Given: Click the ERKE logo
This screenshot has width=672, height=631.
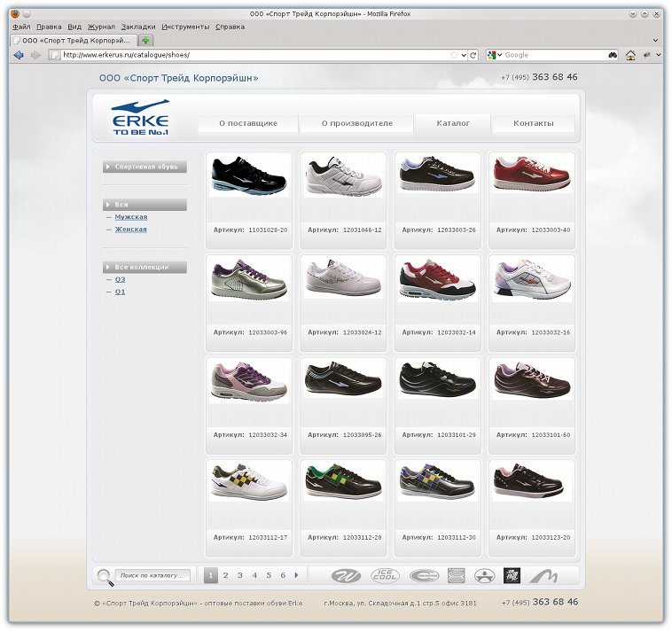Looking at the screenshot, I should 141,118.
